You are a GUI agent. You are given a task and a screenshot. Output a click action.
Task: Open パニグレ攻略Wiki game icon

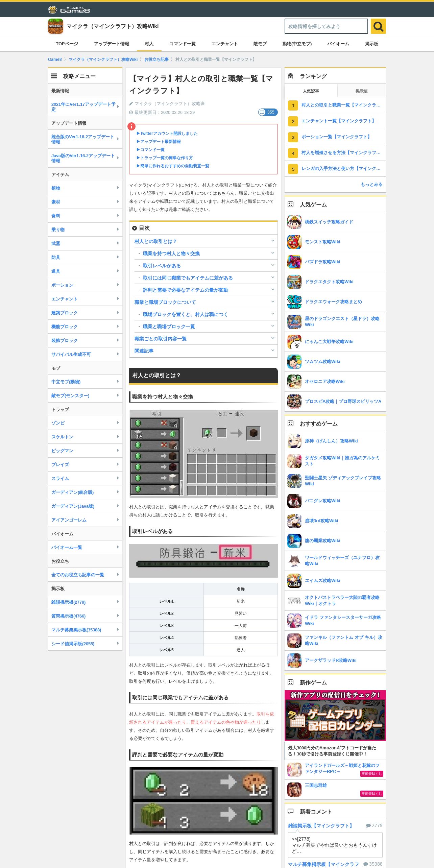point(294,501)
